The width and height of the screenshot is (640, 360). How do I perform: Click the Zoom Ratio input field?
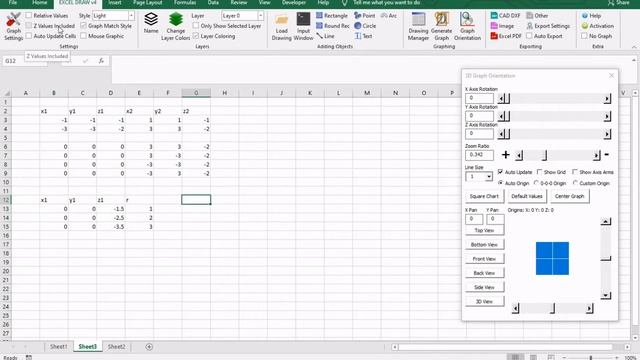[479, 155]
